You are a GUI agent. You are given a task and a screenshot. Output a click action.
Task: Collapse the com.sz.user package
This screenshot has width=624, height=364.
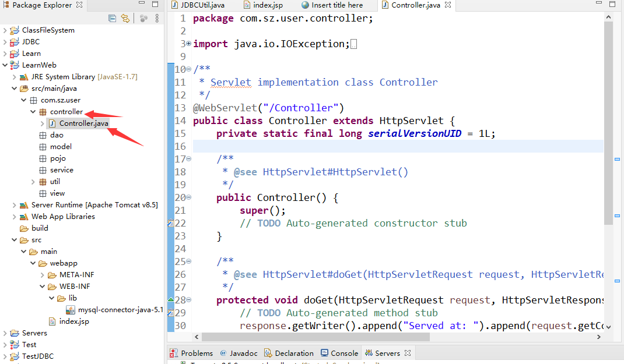tap(23, 100)
